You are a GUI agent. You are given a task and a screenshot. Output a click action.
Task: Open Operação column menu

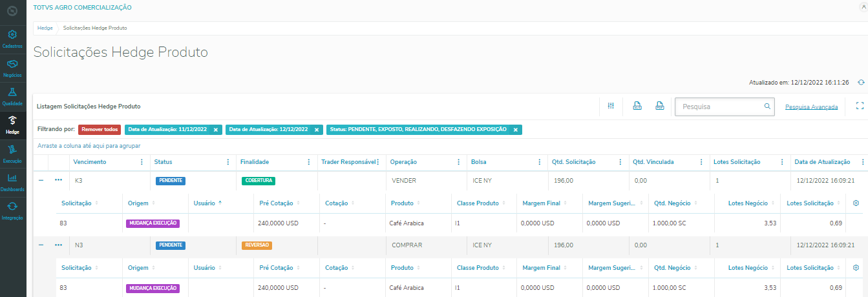[x=458, y=162]
